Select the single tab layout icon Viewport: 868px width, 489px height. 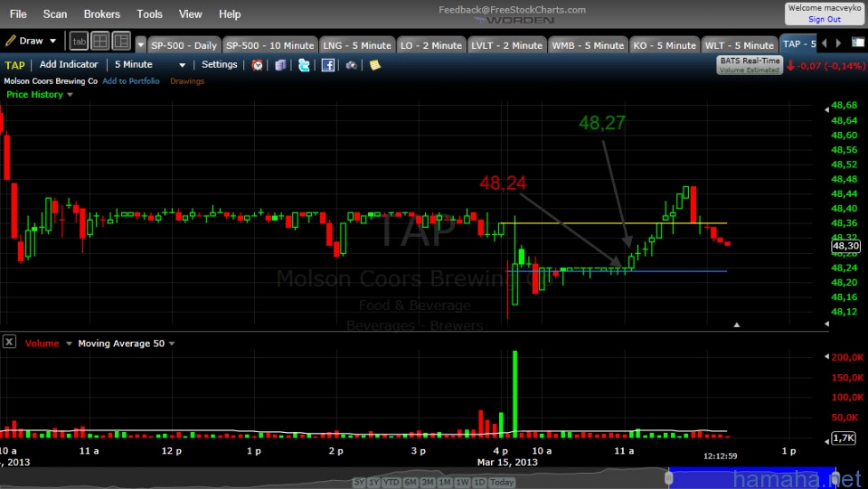(80, 41)
